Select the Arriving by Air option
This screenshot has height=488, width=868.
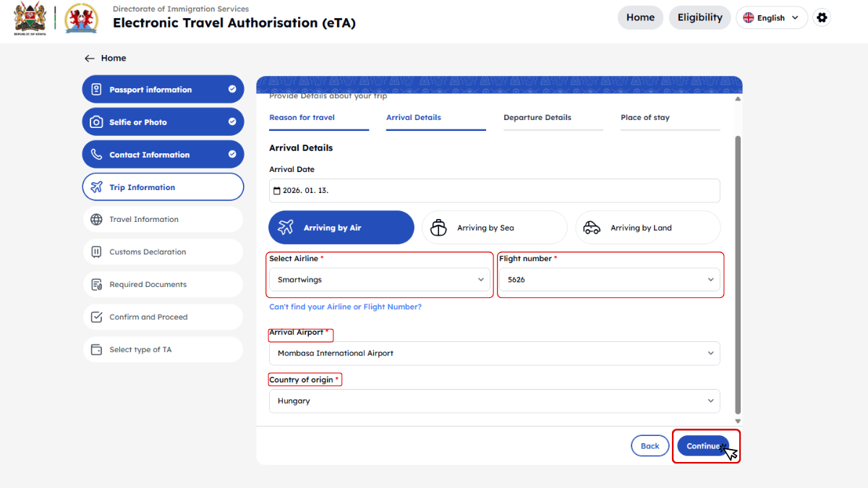click(341, 228)
